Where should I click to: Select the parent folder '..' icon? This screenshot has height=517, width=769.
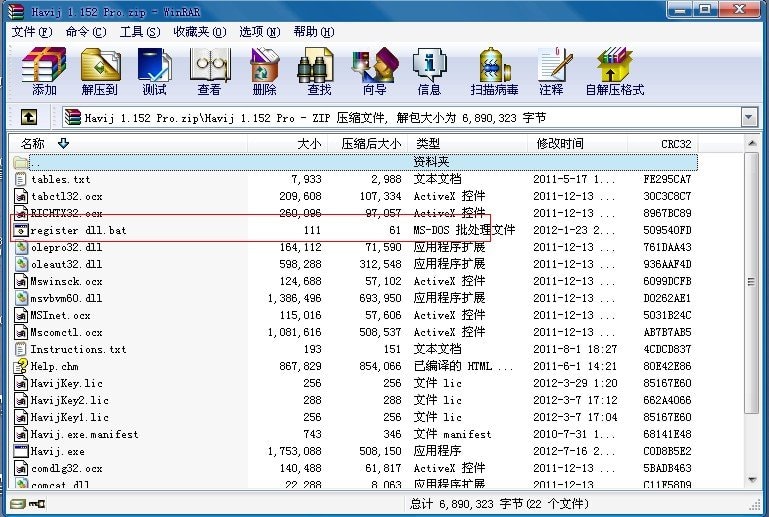tap(21, 162)
